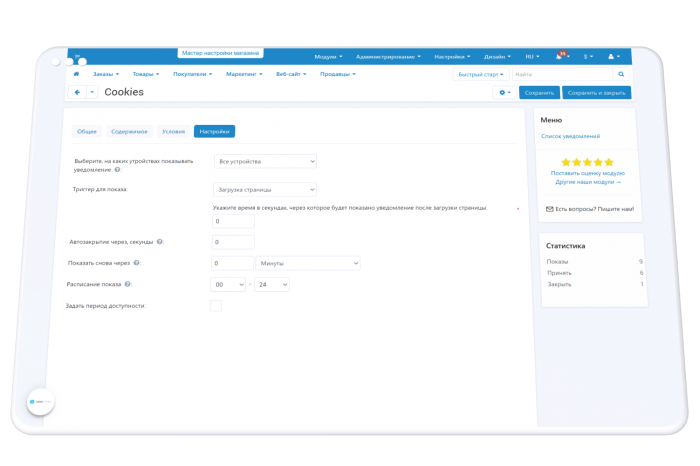700x466 pixels.
Task: Toggle the Задать период доступности checkbox
Action: (216, 306)
